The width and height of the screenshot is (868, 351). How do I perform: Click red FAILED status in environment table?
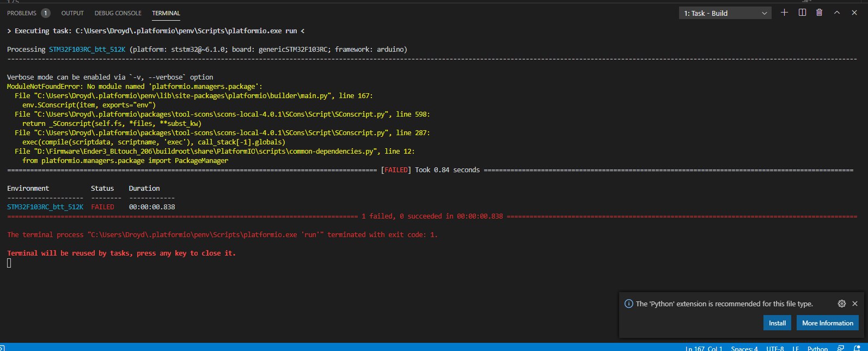click(x=102, y=207)
